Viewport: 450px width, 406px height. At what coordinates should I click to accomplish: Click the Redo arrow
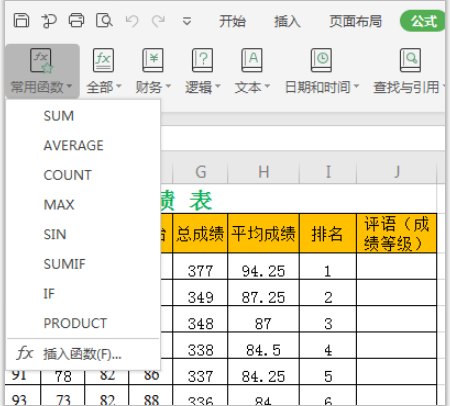click(x=158, y=21)
